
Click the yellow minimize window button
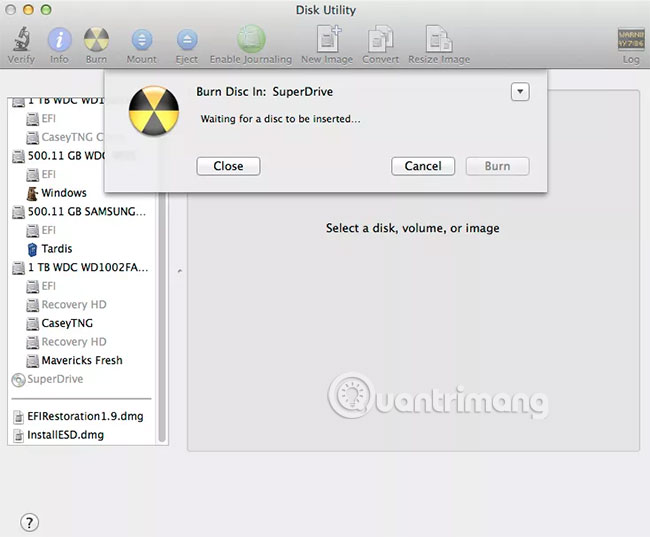28,10
